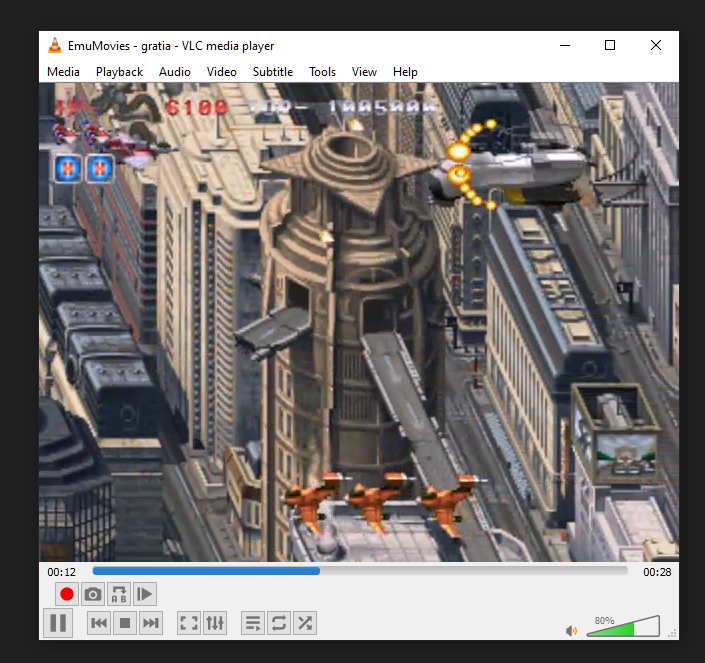This screenshot has height=663, width=705.
Task: Stop playback with the square button
Action: coord(125,623)
